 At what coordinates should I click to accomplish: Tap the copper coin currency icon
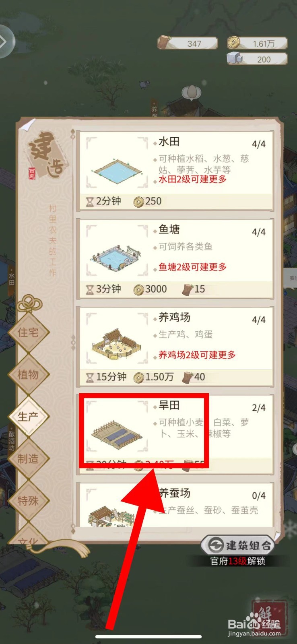click(x=234, y=42)
